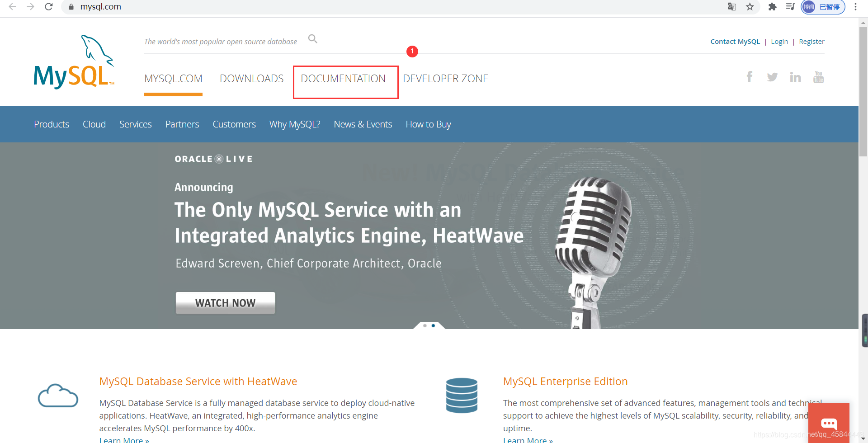Click the microphone image in banner
This screenshot has width=868, height=443.
pyautogui.click(x=592, y=252)
